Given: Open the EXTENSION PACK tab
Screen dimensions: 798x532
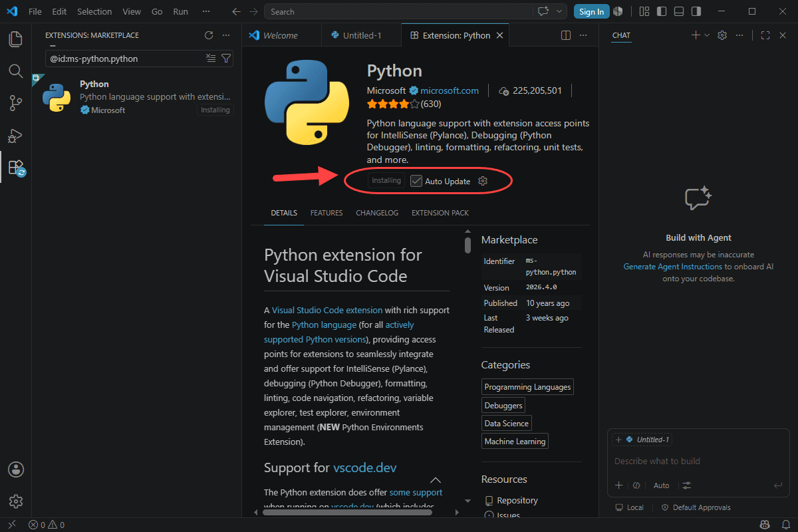Looking at the screenshot, I should [x=440, y=213].
